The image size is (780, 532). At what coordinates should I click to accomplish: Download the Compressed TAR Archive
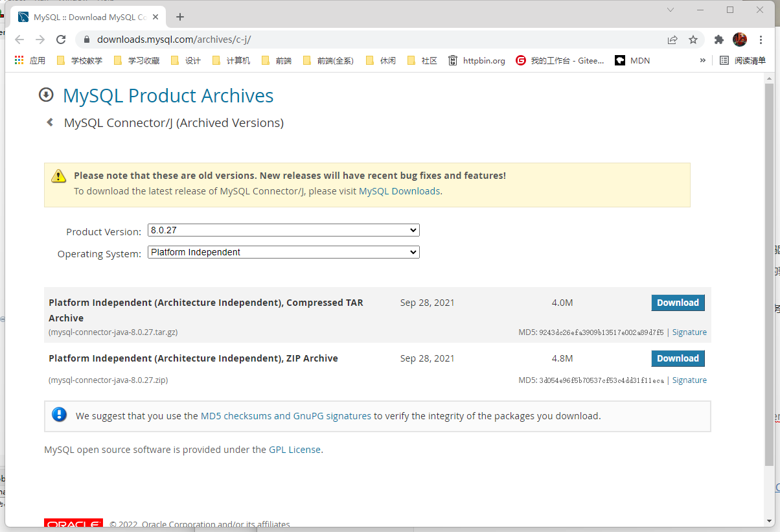[678, 303]
